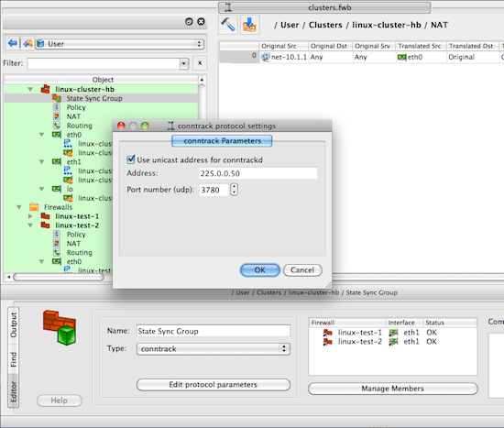The height and width of the screenshot is (428, 504).
Task: Click the tree horizontal scrollbar
Action: click(x=58, y=277)
